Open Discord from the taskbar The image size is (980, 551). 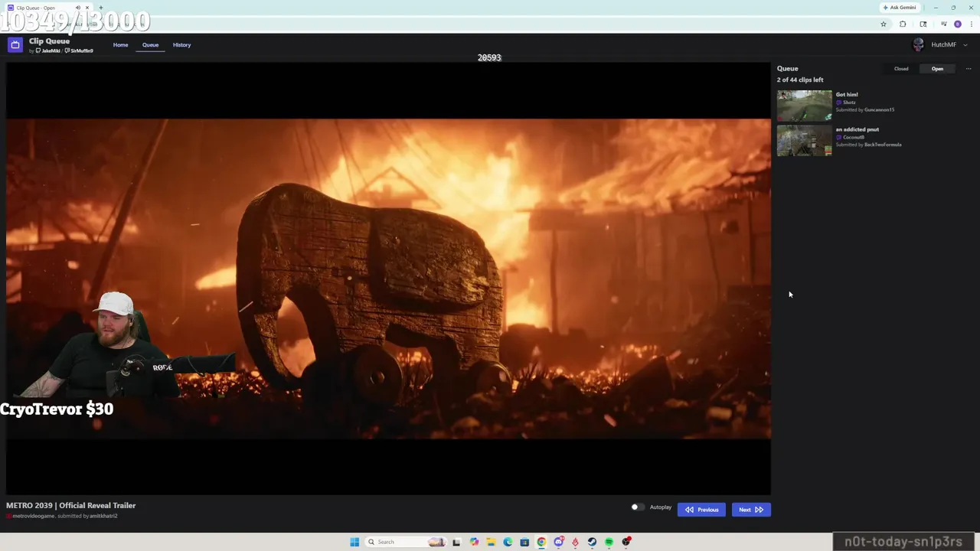tap(558, 542)
